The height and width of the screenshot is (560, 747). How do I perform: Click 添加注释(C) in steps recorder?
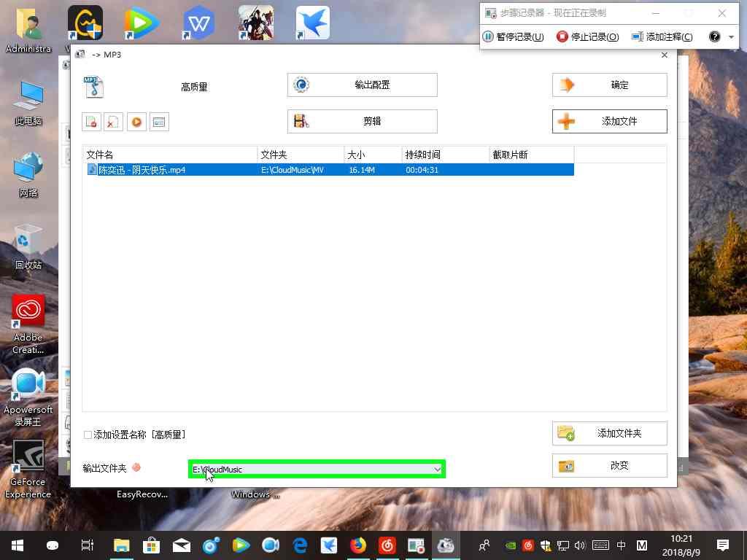(x=661, y=36)
